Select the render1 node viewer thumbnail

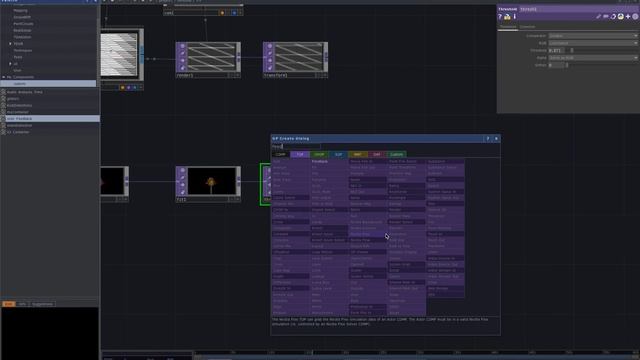211,57
